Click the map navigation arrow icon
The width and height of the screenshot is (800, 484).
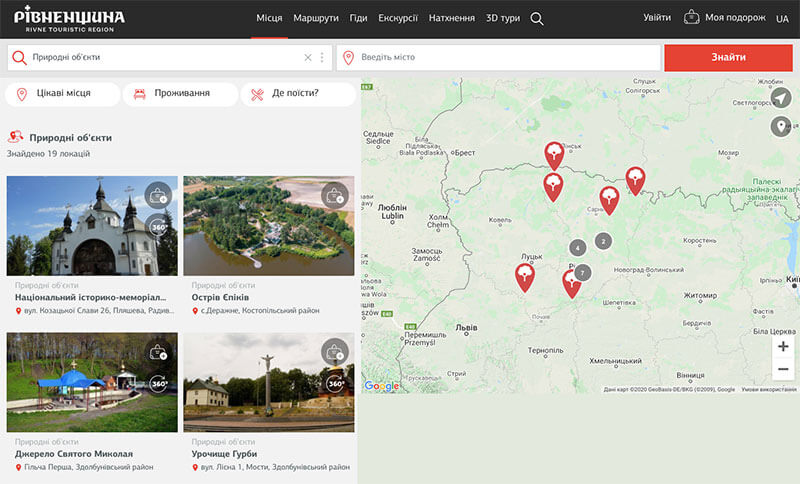click(x=781, y=98)
